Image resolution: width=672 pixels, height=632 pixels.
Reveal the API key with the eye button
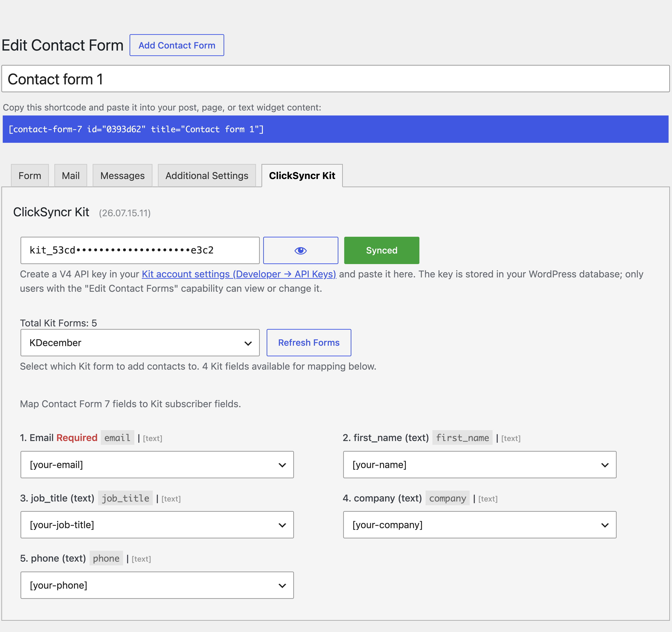click(300, 250)
